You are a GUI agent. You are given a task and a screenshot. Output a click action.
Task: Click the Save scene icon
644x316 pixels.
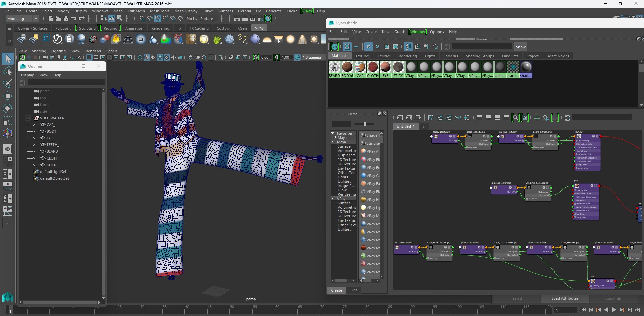66,19
